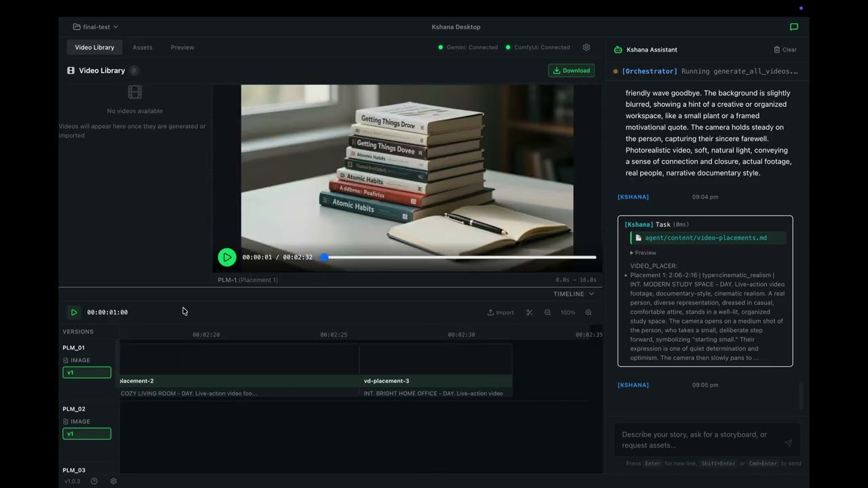Viewport: 868px width, 488px height.
Task: Select the PLM_03 track label
Action: pyautogui.click(x=74, y=470)
